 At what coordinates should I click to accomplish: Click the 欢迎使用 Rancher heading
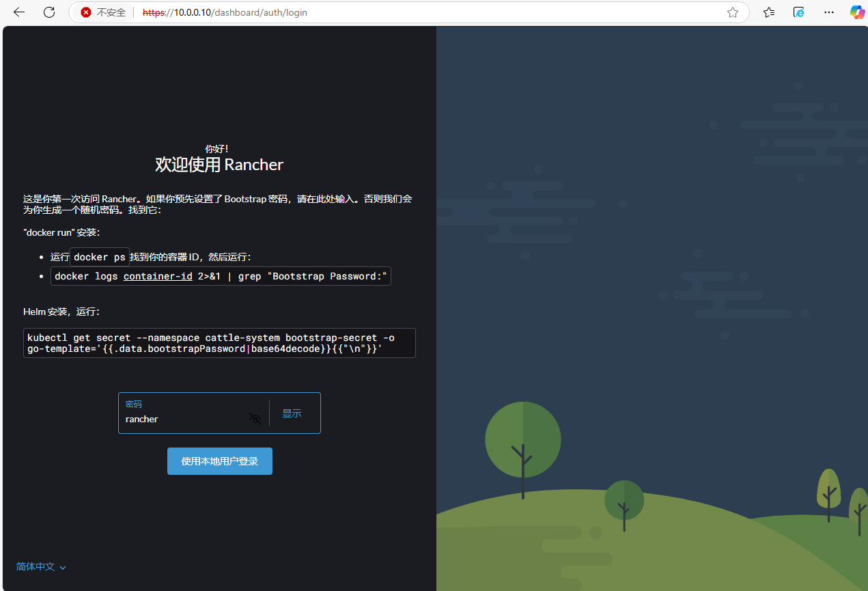[219, 165]
